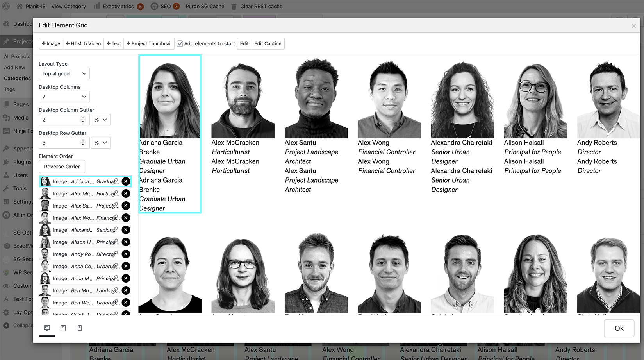The height and width of the screenshot is (360, 644).
Task: Click link icon on Alex Mc... row
Action: (116, 193)
